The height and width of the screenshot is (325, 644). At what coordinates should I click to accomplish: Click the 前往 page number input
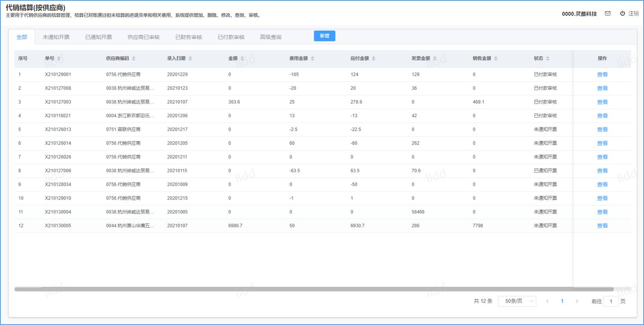(610, 301)
